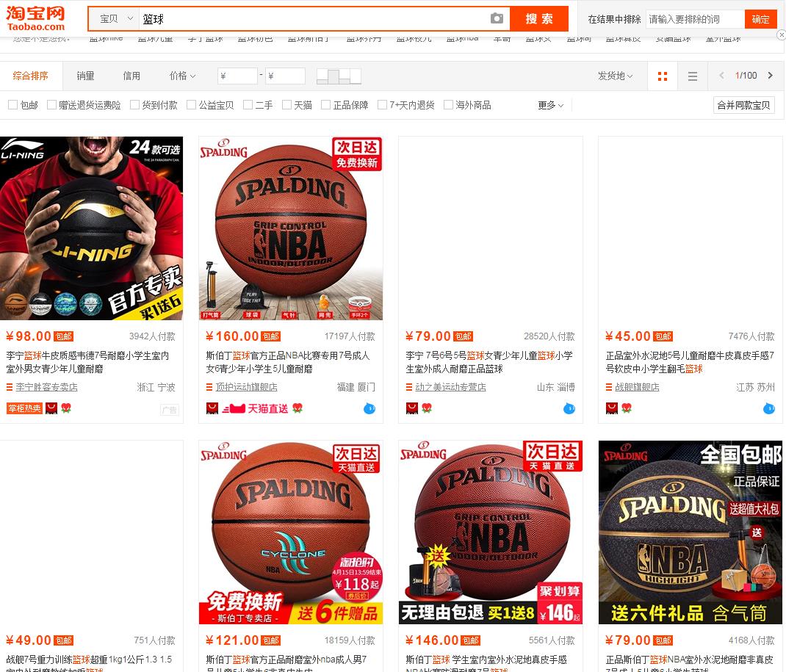Click Tmall badge icon under 李宁胜客专卖店

click(x=51, y=408)
